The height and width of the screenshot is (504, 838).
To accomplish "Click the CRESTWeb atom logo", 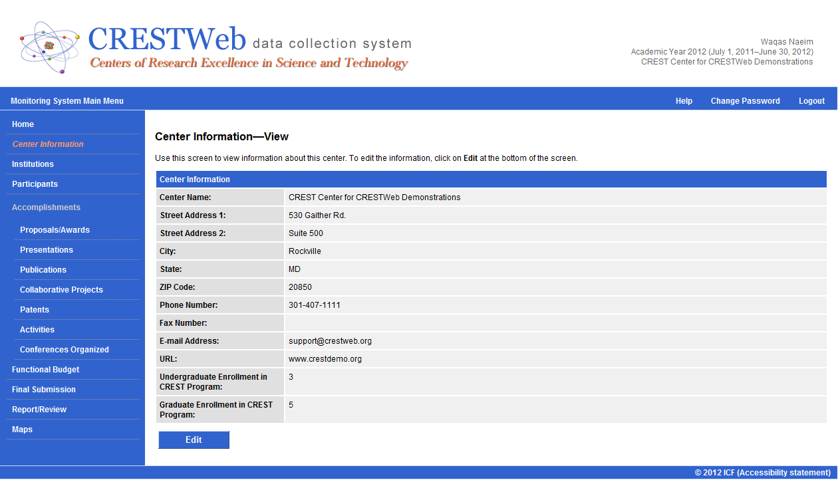I will coord(50,47).
